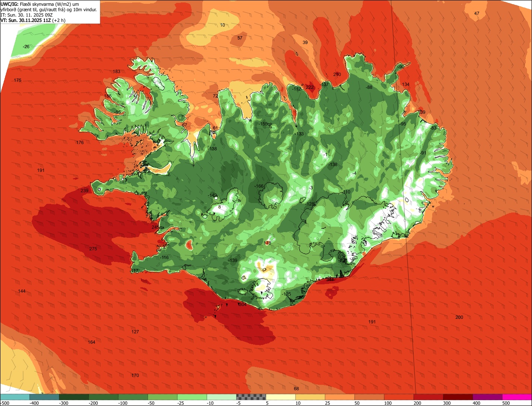Click the '170' value on the map
Viewport: 532px width, 406px height.
(x=135, y=375)
